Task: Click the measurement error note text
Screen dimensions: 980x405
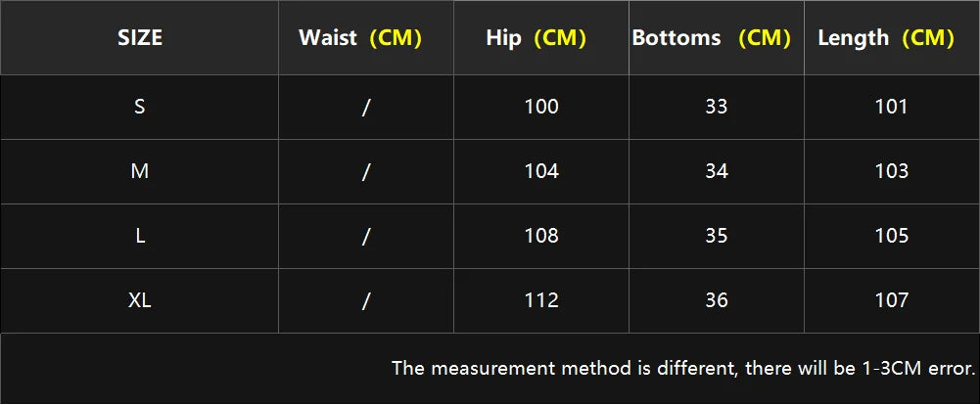Action: pos(683,369)
